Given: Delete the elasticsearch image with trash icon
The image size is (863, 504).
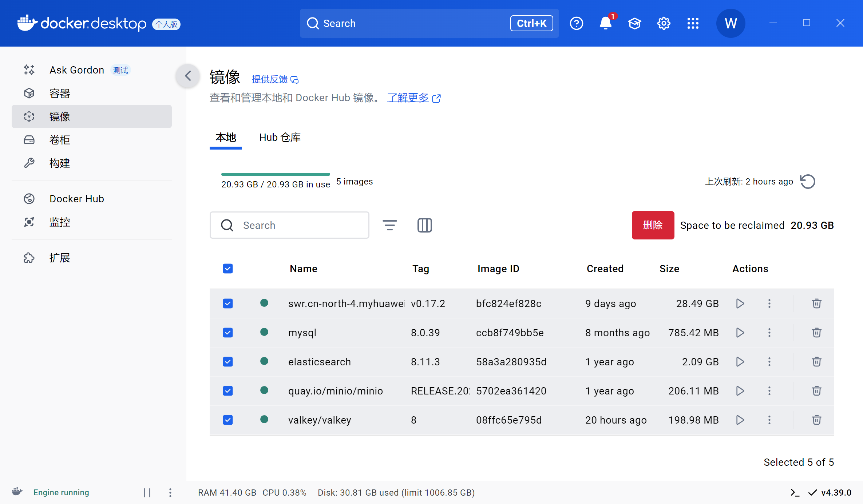Looking at the screenshot, I should pyautogui.click(x=816, y=362).
